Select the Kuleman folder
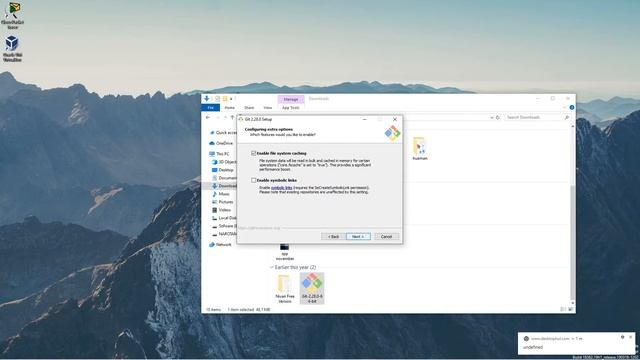The image size is (640, 360). (x=420, y=148)
